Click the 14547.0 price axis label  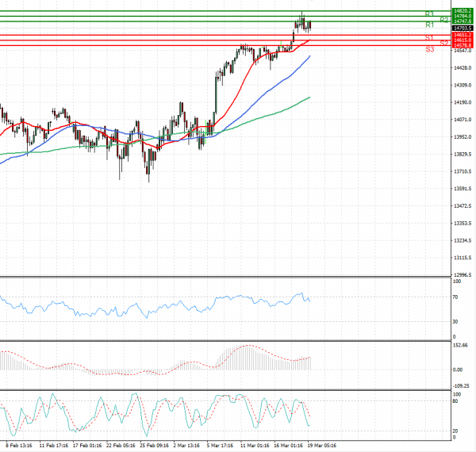(x=463, y=51)
